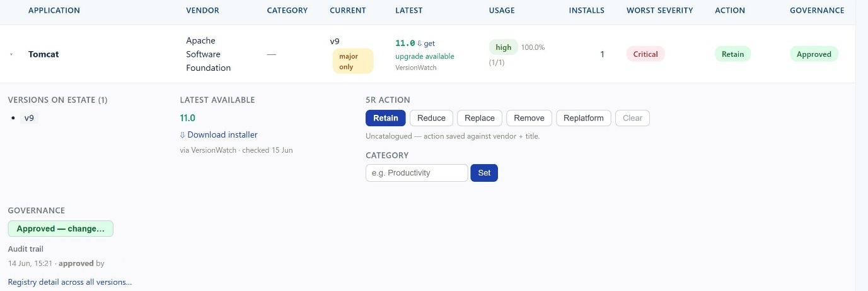Choose the Replace 5R action
The width and height of the screenshot is (868, 291).
480,118
